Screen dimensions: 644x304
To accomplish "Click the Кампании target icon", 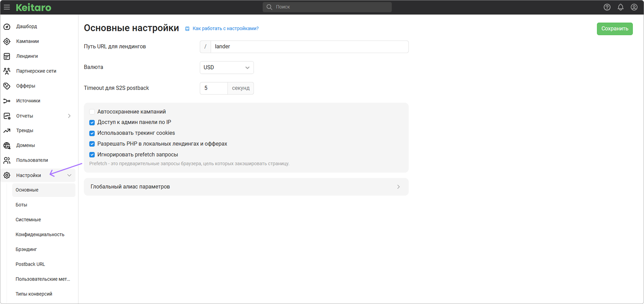I will pos(7,41).
